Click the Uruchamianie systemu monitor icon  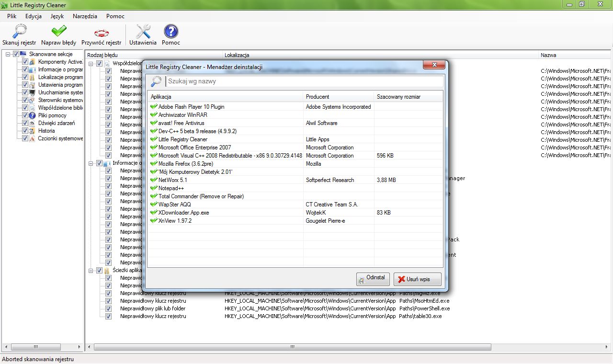tap(32, 92)
